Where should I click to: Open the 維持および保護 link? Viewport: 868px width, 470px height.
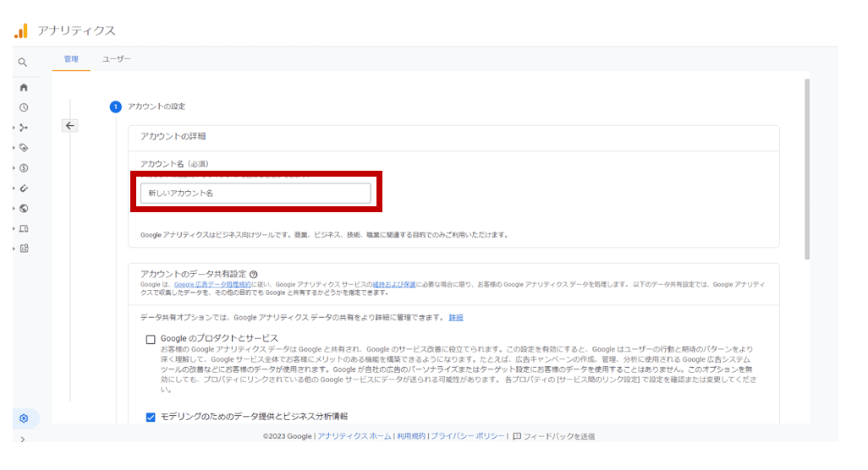[x=394, y=285]
